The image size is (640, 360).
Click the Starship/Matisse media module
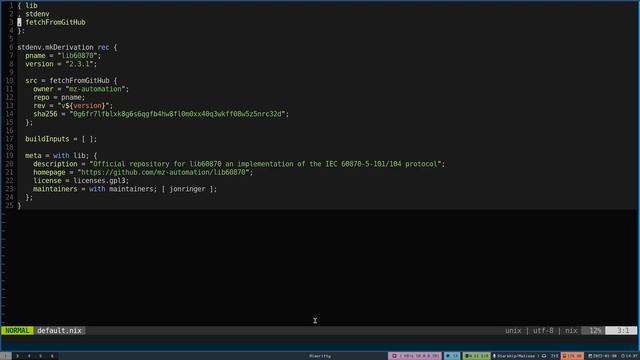516,356
